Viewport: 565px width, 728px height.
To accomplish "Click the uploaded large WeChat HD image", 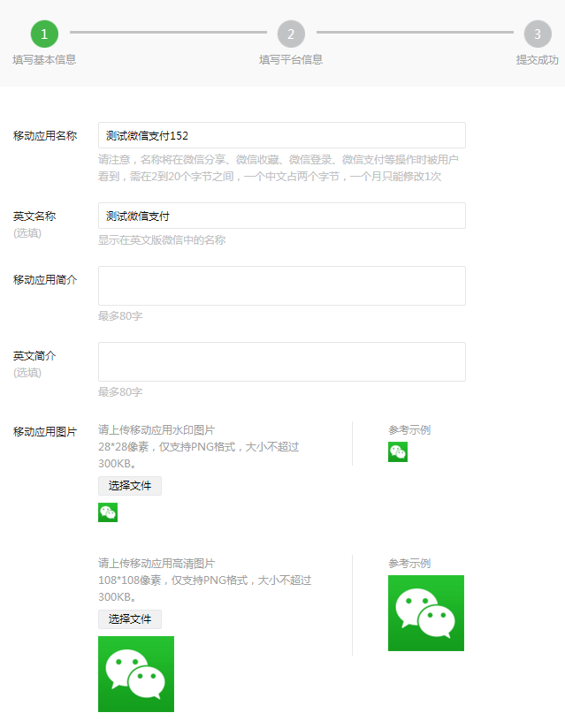I will (136, 674).
